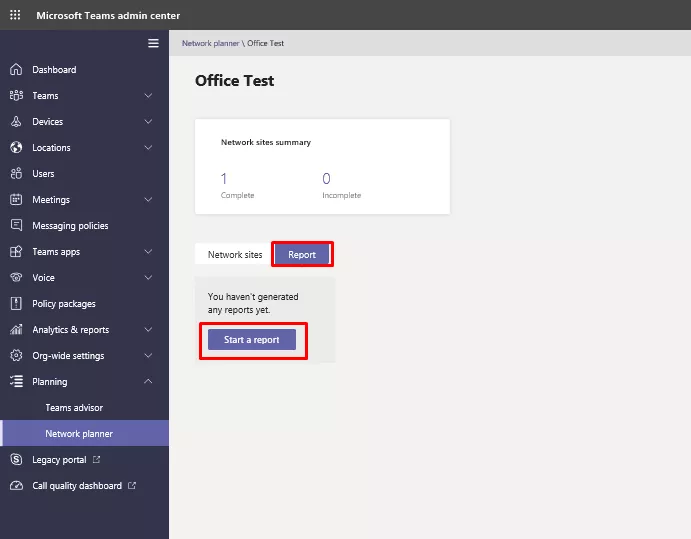Click the Call quality dashboard icon
The width and height of the screenshot is (691, 539).
click(x=15, y=486)
